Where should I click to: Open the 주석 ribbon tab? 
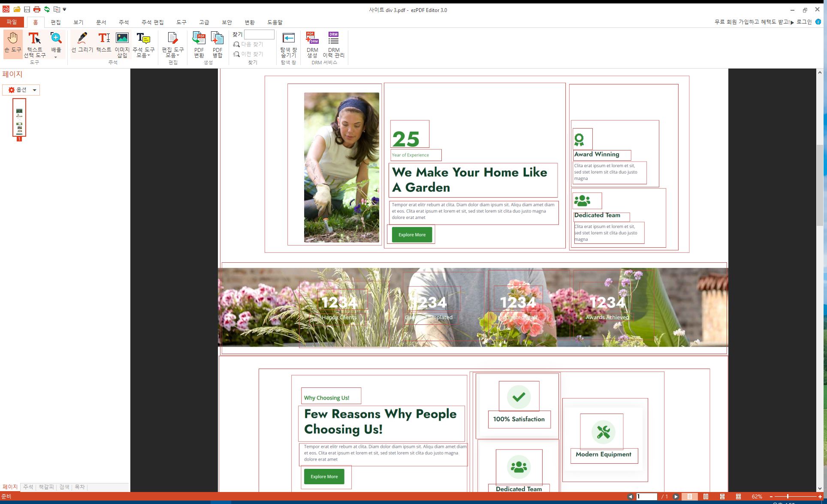124,22
